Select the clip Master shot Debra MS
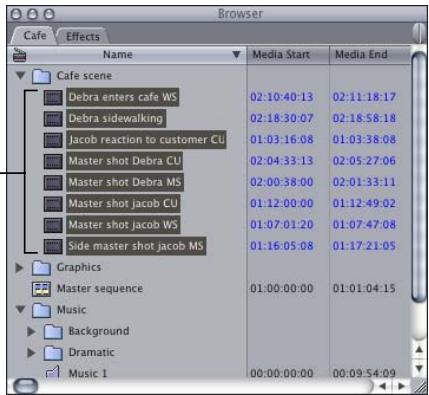This screenshot has width=429, height=395. click(x=125, y=182)
